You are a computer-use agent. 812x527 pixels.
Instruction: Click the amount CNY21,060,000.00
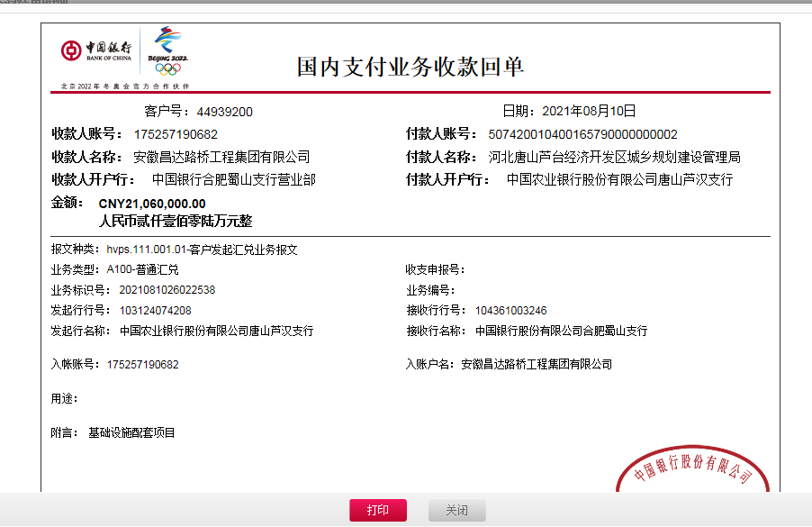point(152,204)
